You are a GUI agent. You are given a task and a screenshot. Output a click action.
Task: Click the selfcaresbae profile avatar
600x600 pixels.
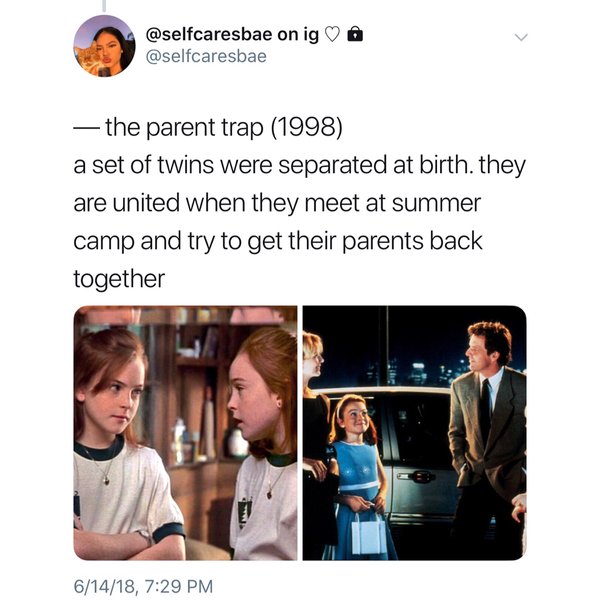104,46
